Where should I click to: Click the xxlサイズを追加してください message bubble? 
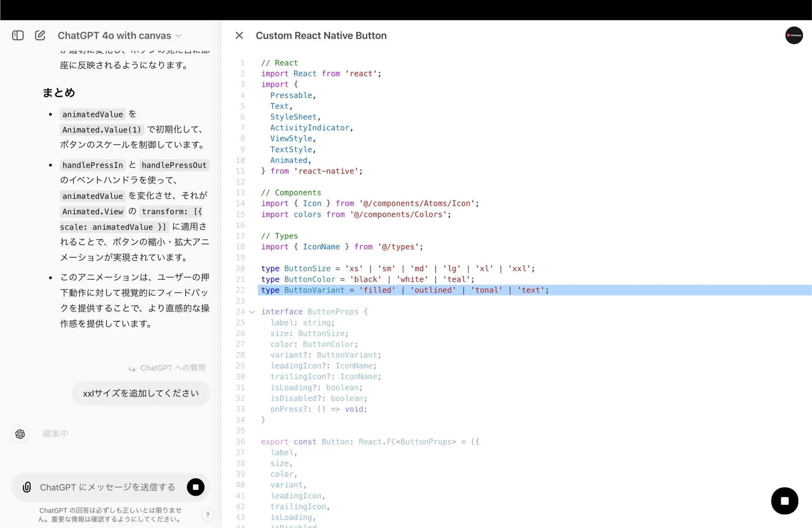(141, 393)
